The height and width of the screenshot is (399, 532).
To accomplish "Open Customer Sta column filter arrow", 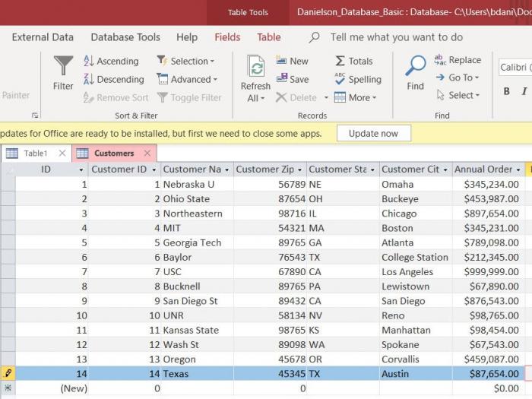I will [372, 169].
